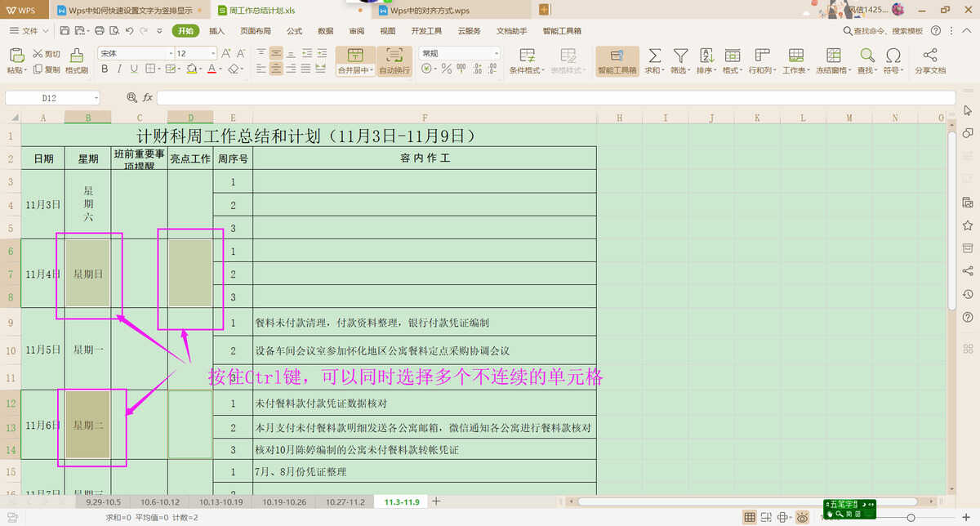Toggle vertical middle alignment
The image size is (980, 526).
coord(277,53)
